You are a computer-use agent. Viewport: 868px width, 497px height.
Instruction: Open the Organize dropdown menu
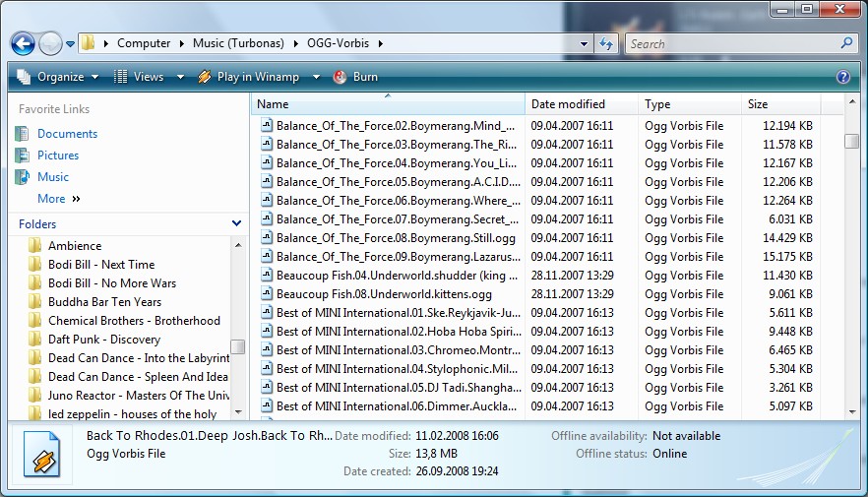pos(58,77)
